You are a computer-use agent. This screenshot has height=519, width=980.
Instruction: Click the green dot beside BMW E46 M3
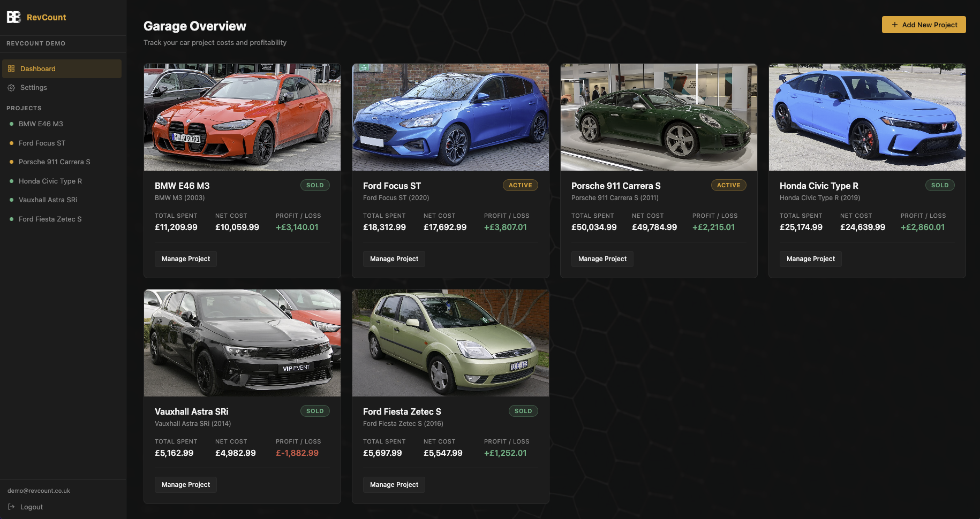point(11,124)
